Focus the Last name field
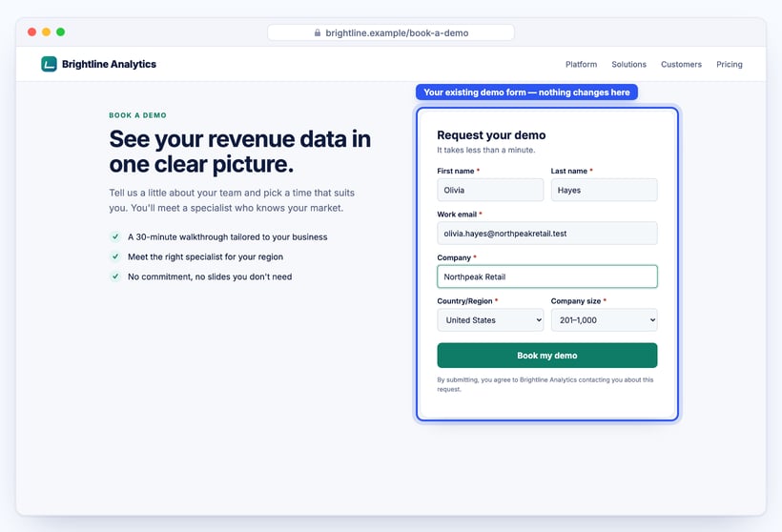The image size is (782, 532). click(x=604, y=190)
